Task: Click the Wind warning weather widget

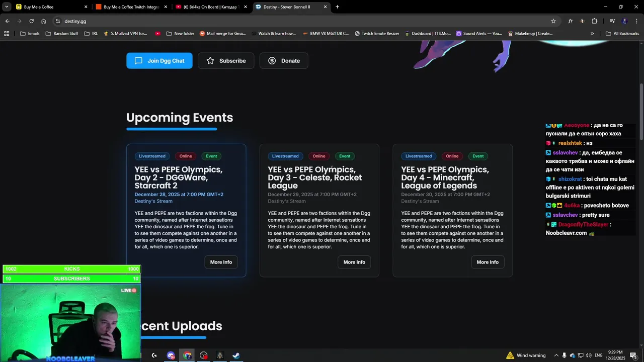Action: [x=526, y=355]
